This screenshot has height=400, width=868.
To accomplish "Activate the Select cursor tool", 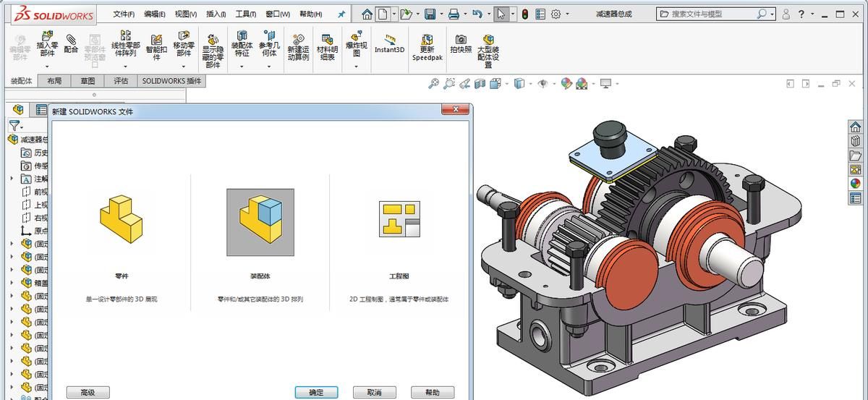I will click(501, 14).
